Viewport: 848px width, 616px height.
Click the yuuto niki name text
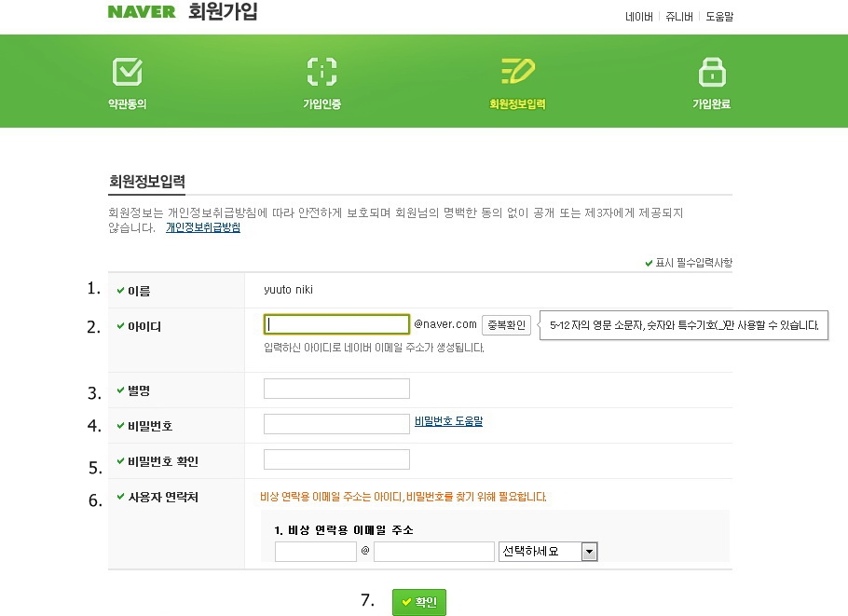(x=288, y=289)
